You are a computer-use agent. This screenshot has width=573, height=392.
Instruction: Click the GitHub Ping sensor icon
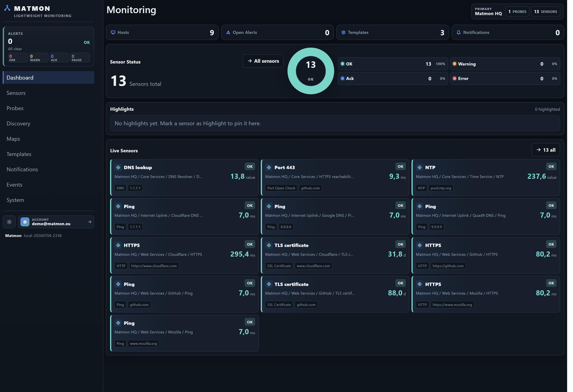click(x=118, y=284)
